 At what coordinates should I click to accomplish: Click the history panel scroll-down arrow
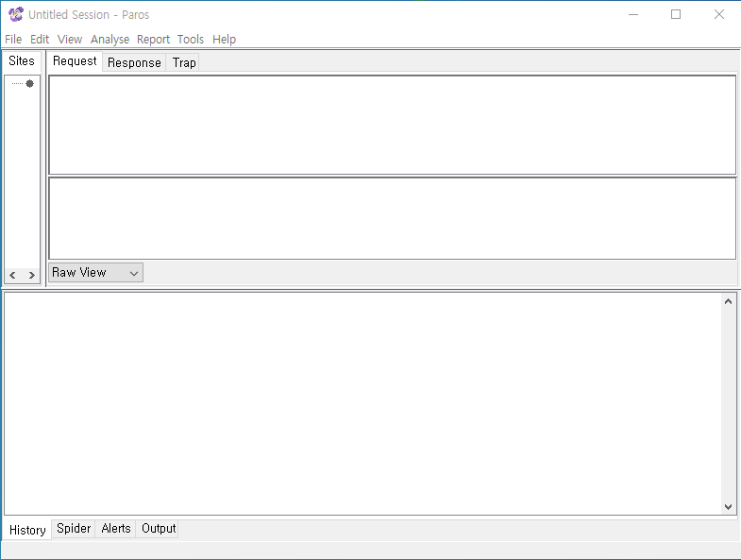coord(728,506)
